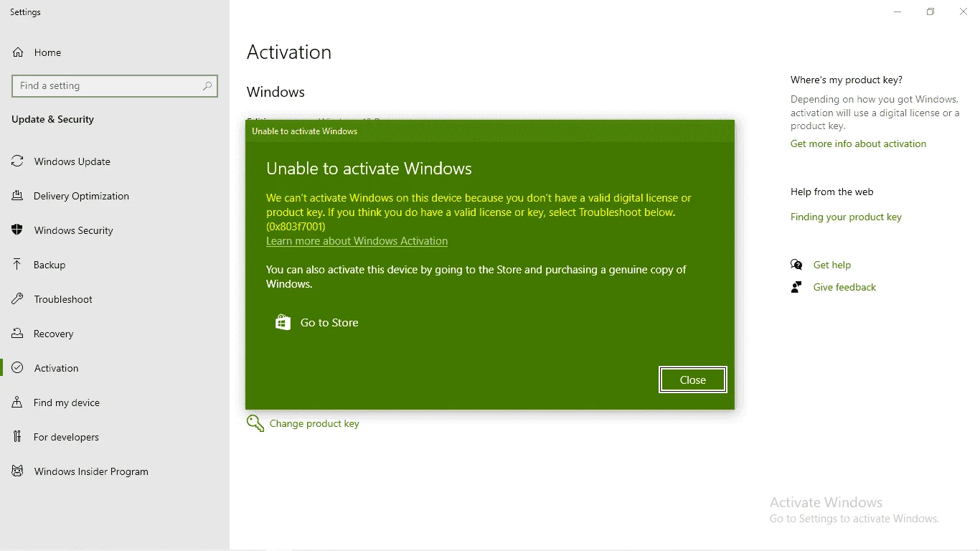The width and height of the screenshot is (980, 551).
Task: Click the Home house icon
Action: click(x=17, y=52)
